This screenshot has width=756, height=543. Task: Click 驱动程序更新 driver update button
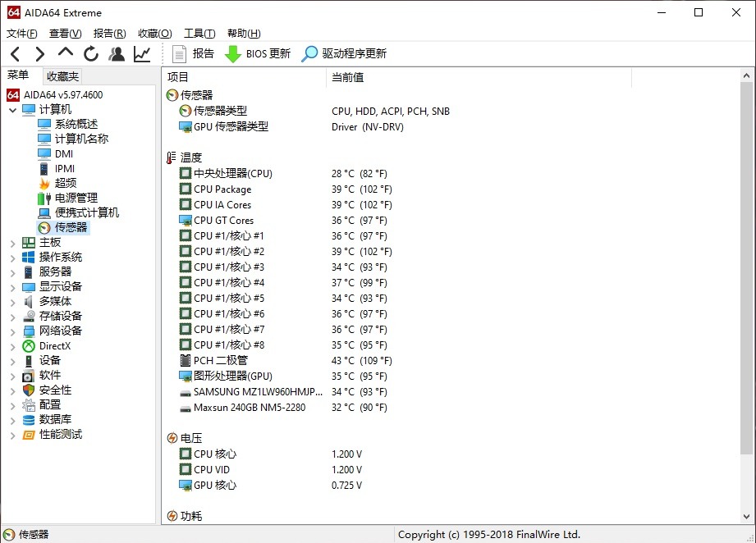coord(344,54)
